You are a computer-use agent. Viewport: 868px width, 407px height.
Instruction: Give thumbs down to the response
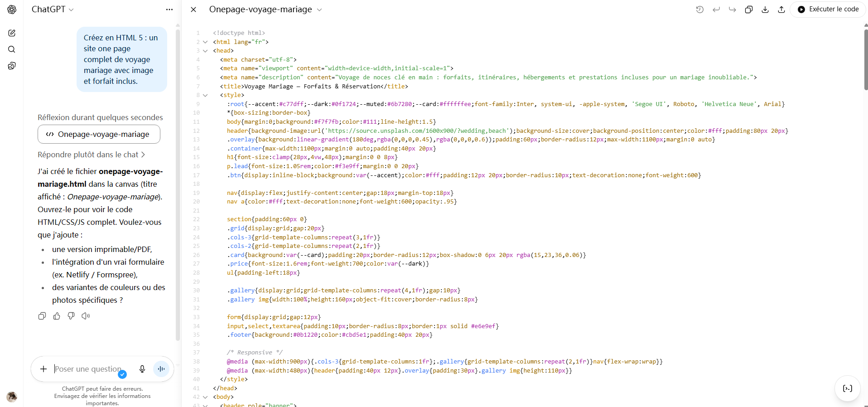(x=71, y=316)
